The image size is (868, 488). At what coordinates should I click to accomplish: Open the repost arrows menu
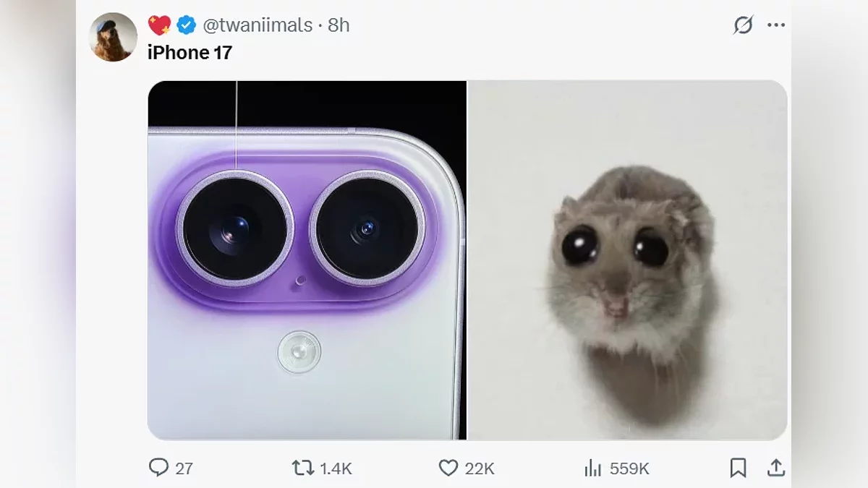[302, 468]
